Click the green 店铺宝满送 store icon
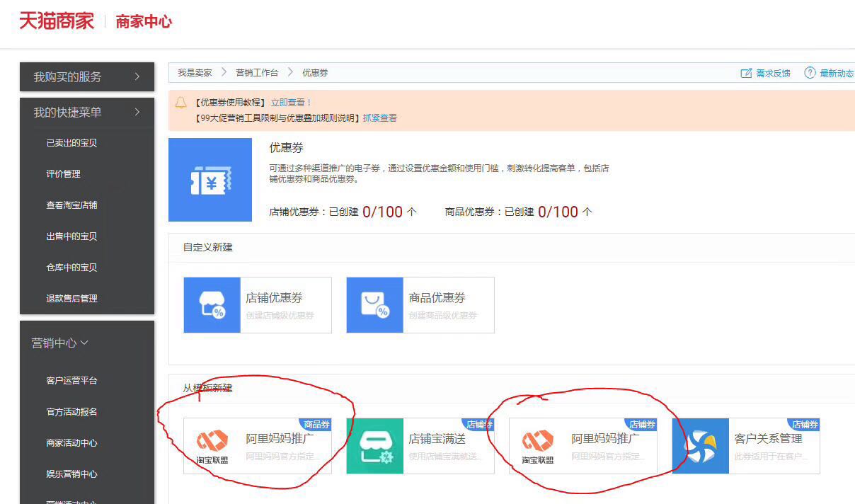Image resolution: width=855 pixels, height=504 pixels. click(374, 446)
